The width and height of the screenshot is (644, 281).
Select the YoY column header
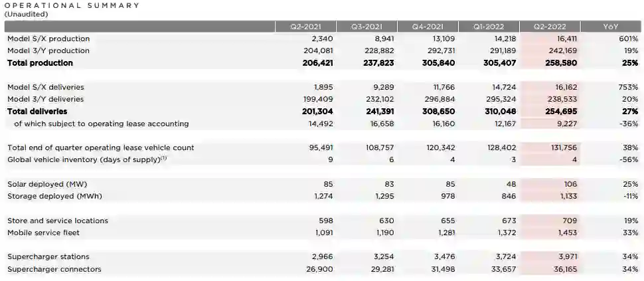point(611,27)
